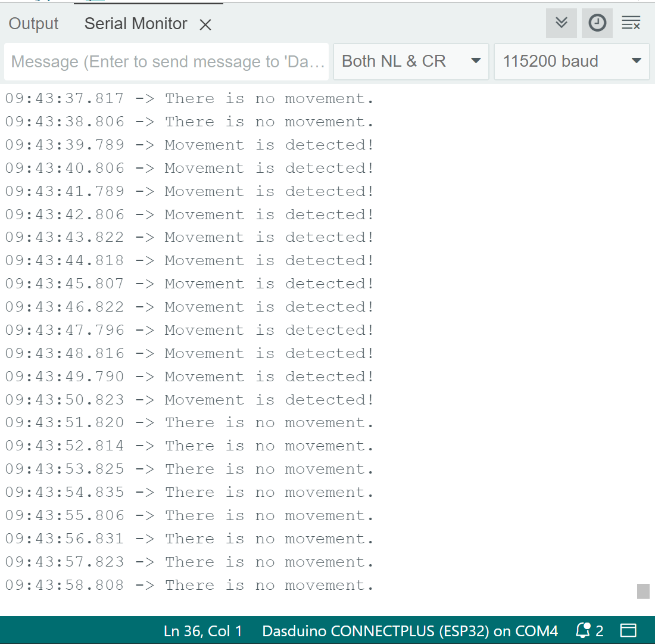Click the arrow beside 'Both NL & CR'
This screenshot has width=655, height=644.
(475, 61)
